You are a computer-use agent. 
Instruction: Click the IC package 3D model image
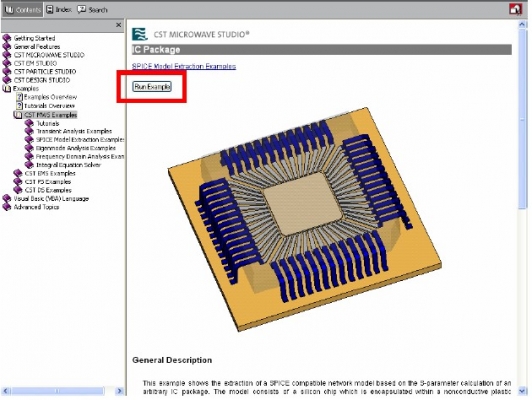click(305, 219)
